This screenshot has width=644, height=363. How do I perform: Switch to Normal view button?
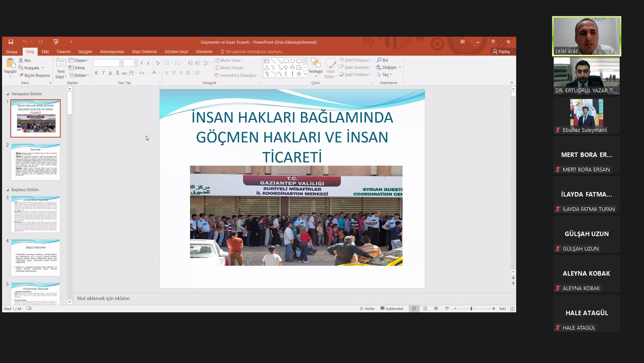point(414,309)
